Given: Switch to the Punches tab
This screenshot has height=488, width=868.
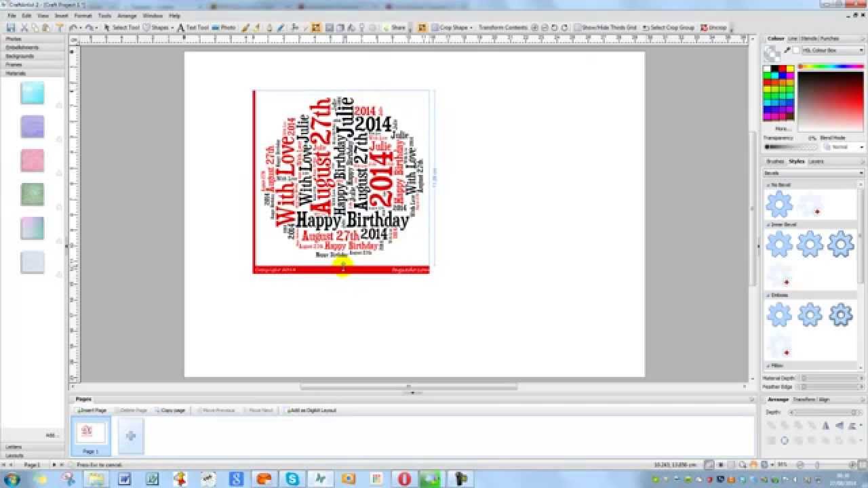Looking at the screenshot, I should point(829,39).
